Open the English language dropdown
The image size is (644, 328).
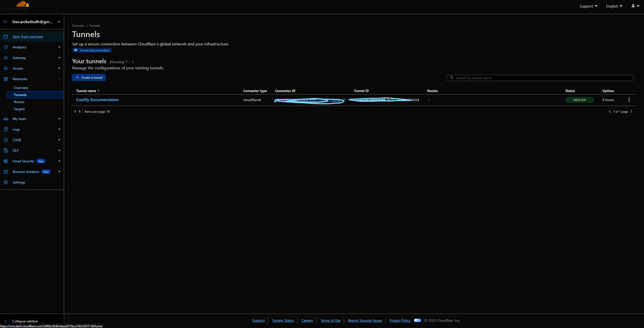(614, 6)
